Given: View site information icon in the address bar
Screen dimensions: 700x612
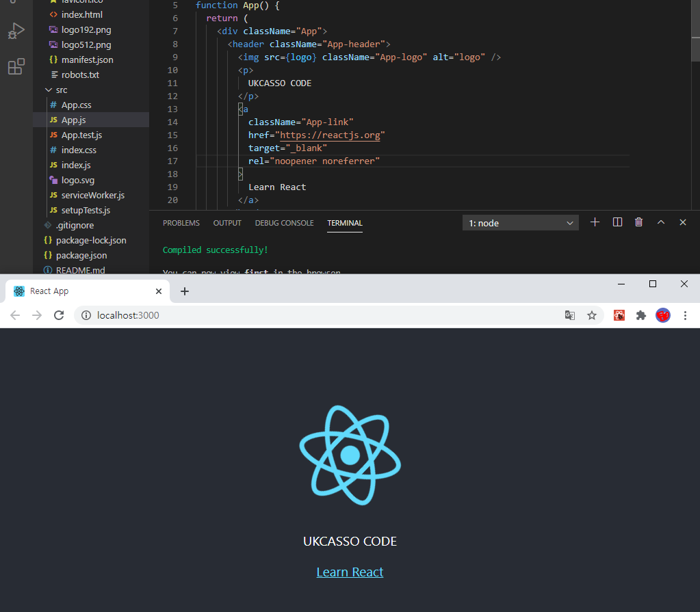Looking at the screenshot, I should [x=86, y=315].
